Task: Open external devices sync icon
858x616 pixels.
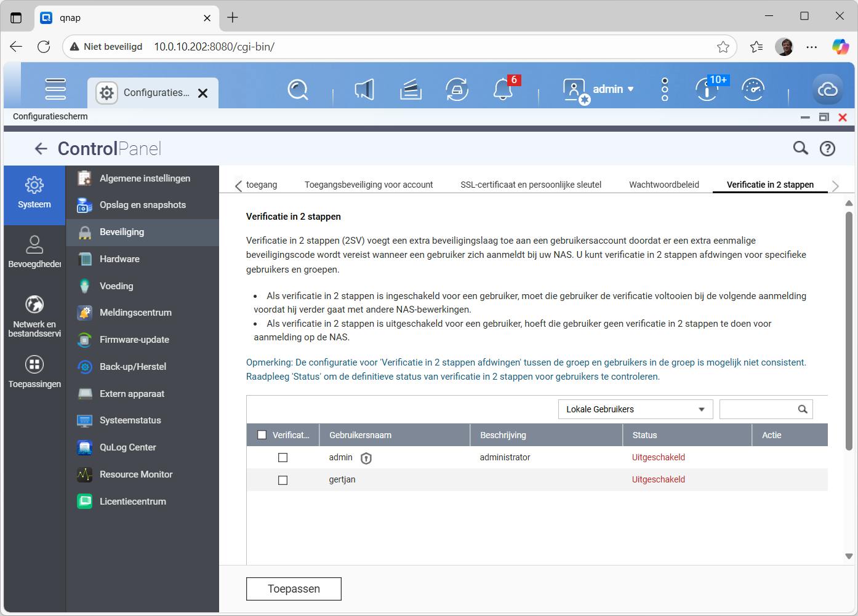Action: (x=457, y=90)
